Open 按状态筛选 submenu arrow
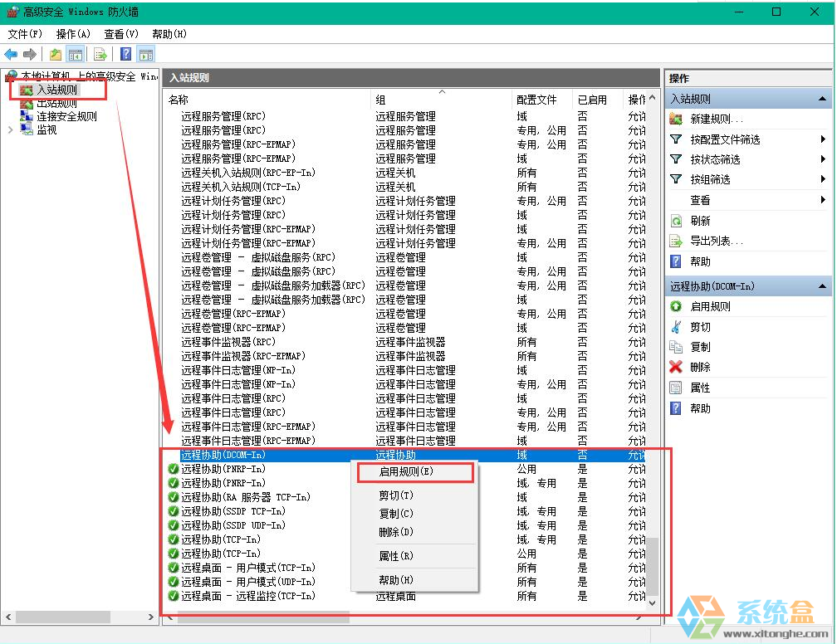837x644 pixels. tap(823, 159)
